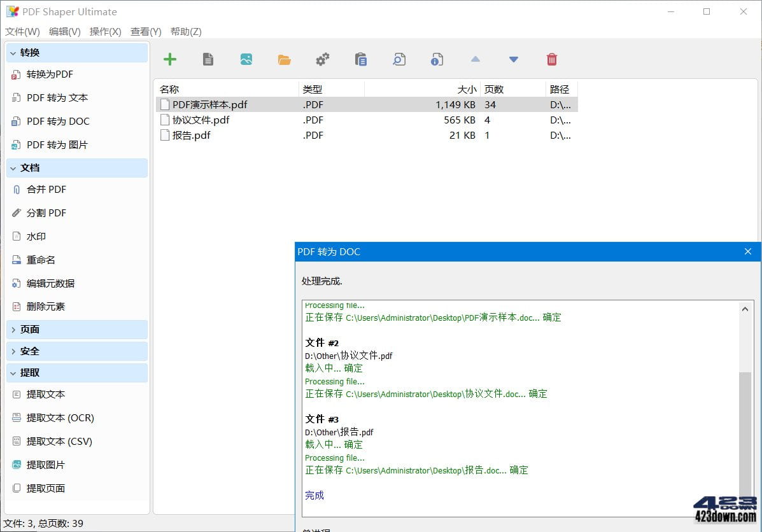This screenshot has width=762, height=532.
Task: Sort list by 大小 column header
Action: coord(422,89)
